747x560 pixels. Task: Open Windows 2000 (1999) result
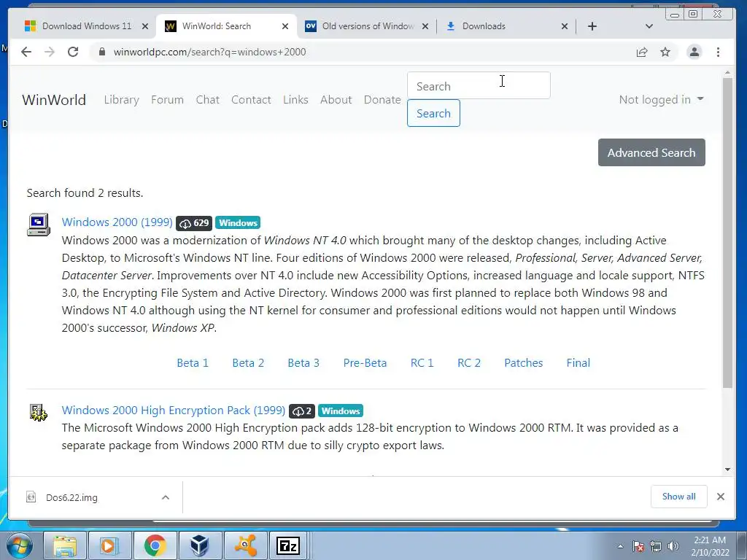pyautogui.click(x=117, y=222)
